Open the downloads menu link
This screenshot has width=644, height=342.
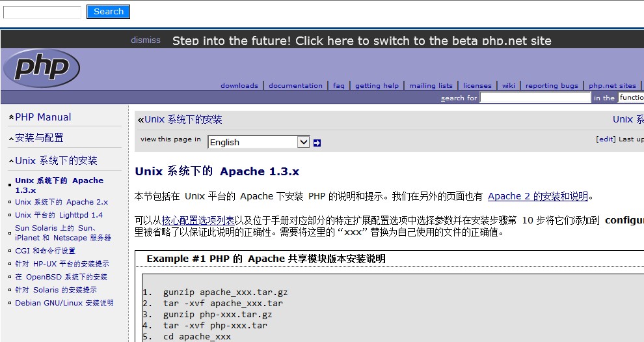coord(239,85)
